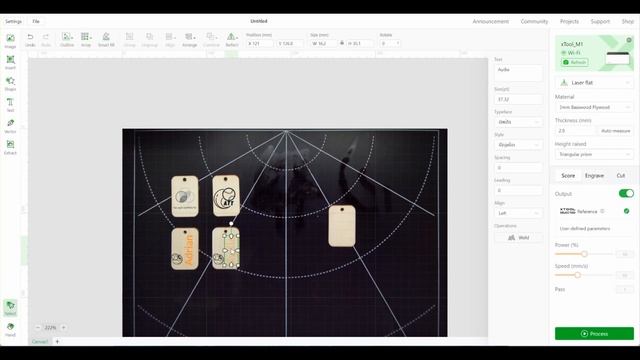Open the Outline tool in the toolbar
The height and width of the screenshot is (360, 640).
(67, 40)
